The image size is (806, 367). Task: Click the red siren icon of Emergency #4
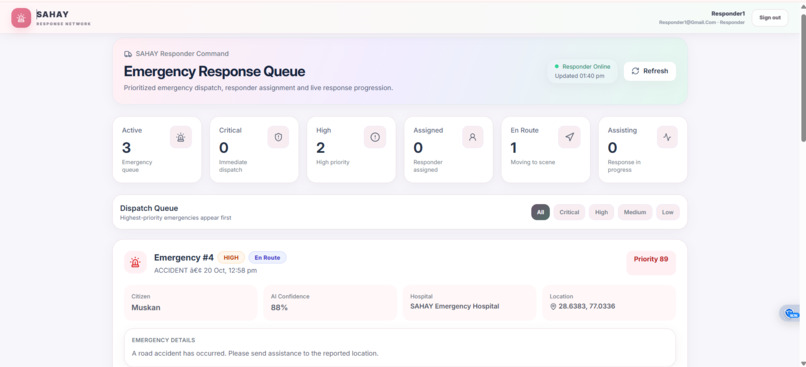tap(135, 263)
